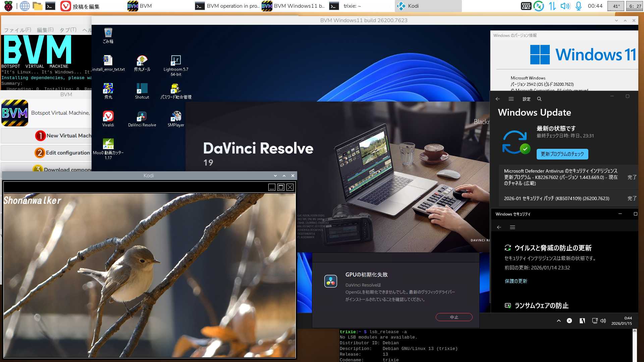The height and width of the screenshot is (362, 644).
Task: Click the search icon in Settings header
Action: 539,99
